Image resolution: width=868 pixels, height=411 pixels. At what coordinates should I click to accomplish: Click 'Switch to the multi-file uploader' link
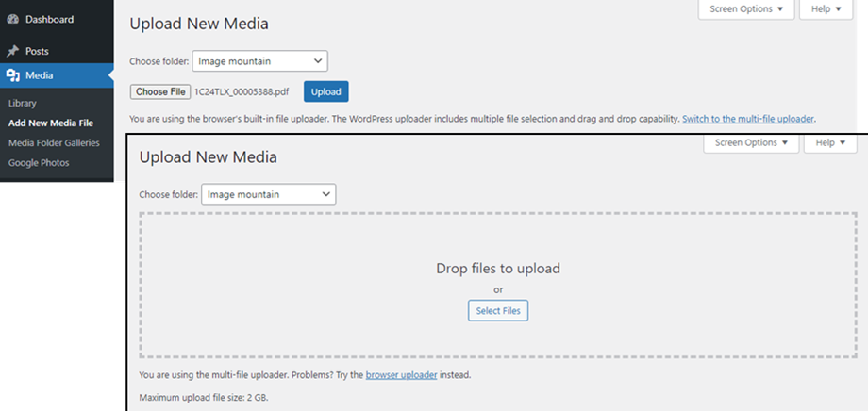coord(748,120)
